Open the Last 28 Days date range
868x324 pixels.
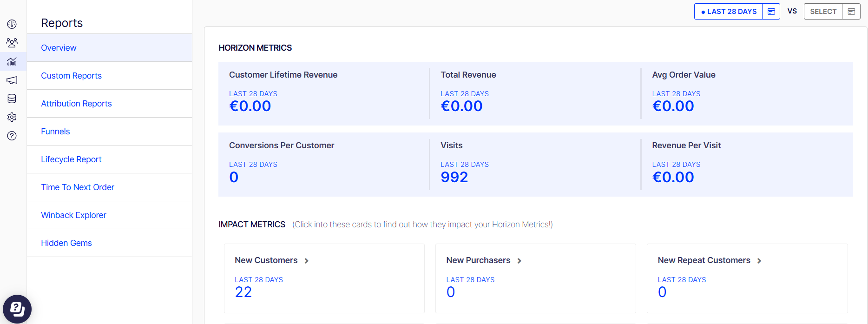click(729, 12)
